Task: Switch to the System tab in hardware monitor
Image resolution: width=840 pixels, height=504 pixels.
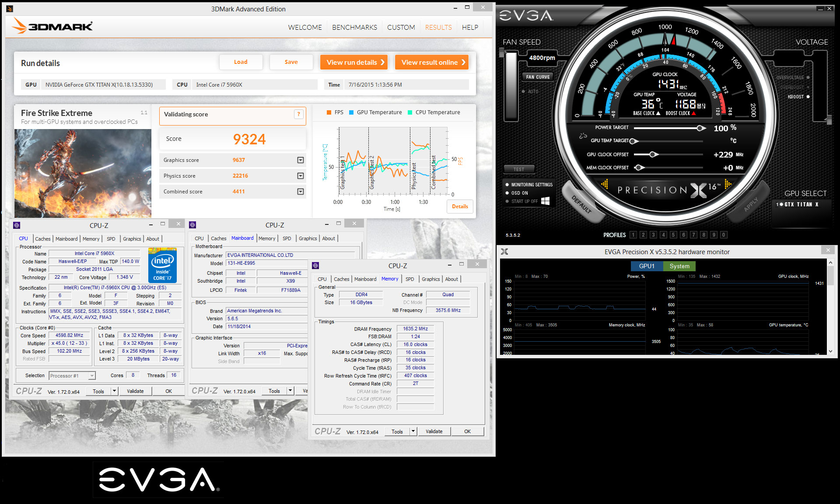Action: click(x=679, y=266)
